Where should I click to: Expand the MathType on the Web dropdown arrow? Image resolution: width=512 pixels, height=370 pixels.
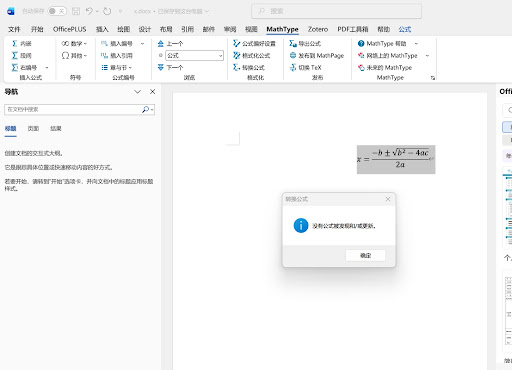coord(427,56)
